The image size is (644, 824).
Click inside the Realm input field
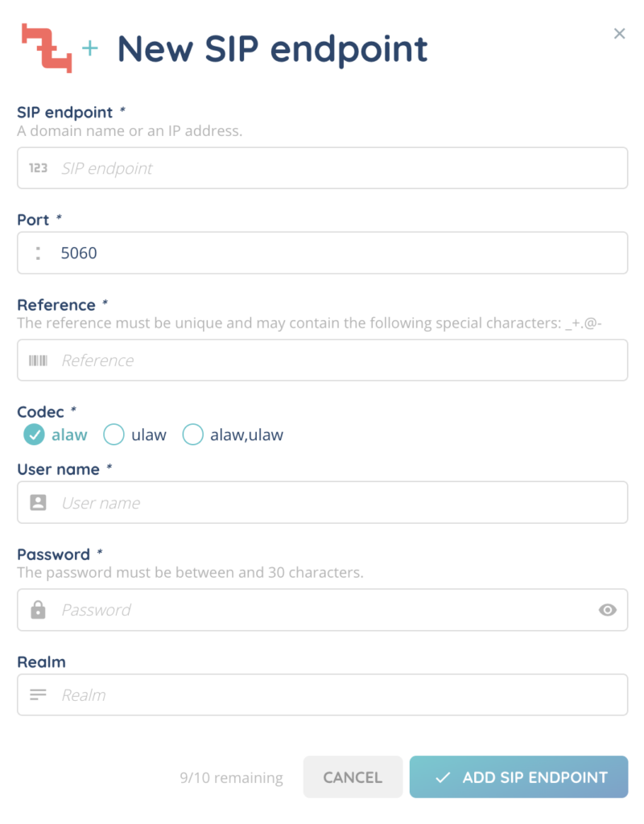(338, 694)
